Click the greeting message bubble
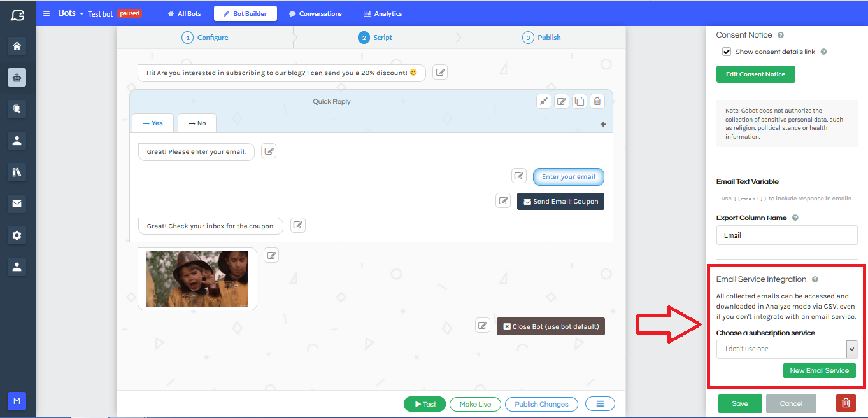Viewport: 868px width, 418px height. [x=281, y=73]
